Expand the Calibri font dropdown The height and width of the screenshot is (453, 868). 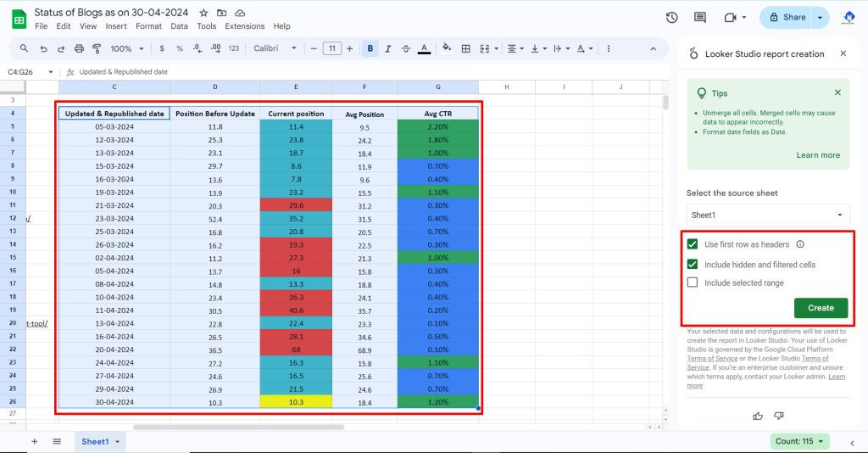pos(275,48)
